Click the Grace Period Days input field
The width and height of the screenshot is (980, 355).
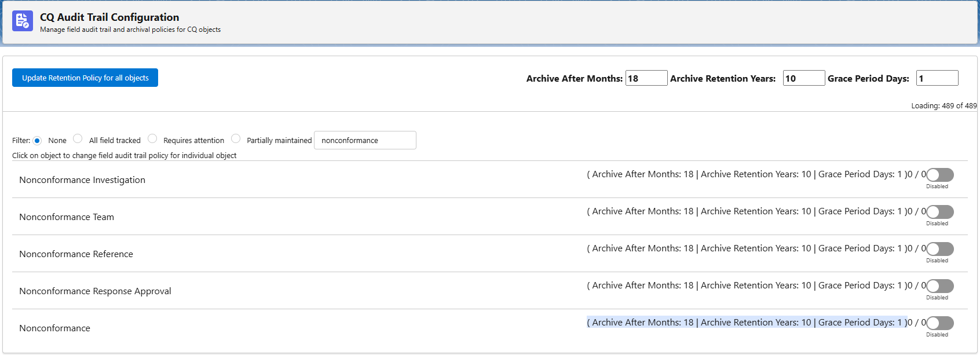(x=937, y=78)
